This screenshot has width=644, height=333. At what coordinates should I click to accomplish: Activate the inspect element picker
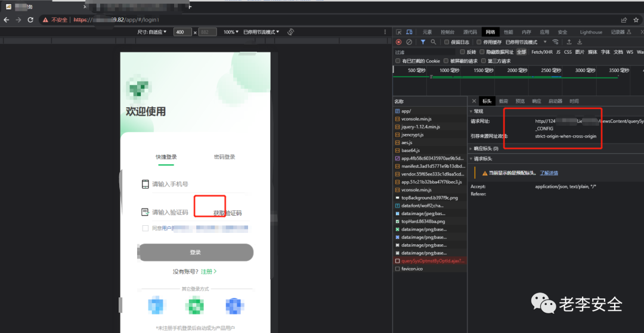pyautogui.click(x=399, y=32)
